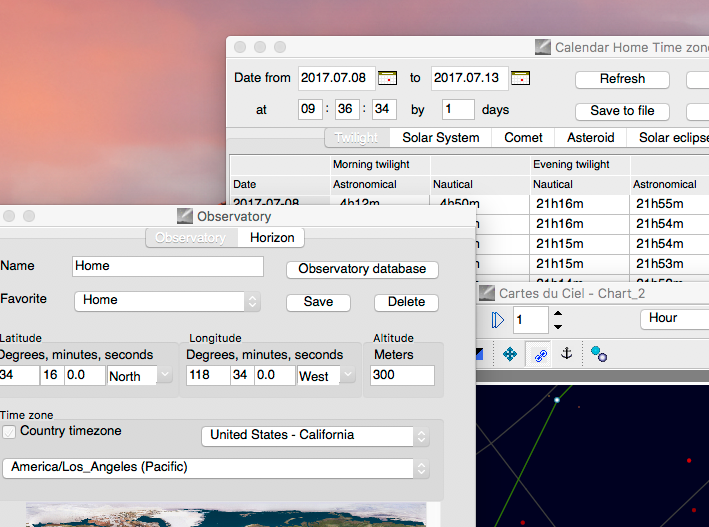
Task: Switch to the Comet tab
Action: tap(523, 138)
